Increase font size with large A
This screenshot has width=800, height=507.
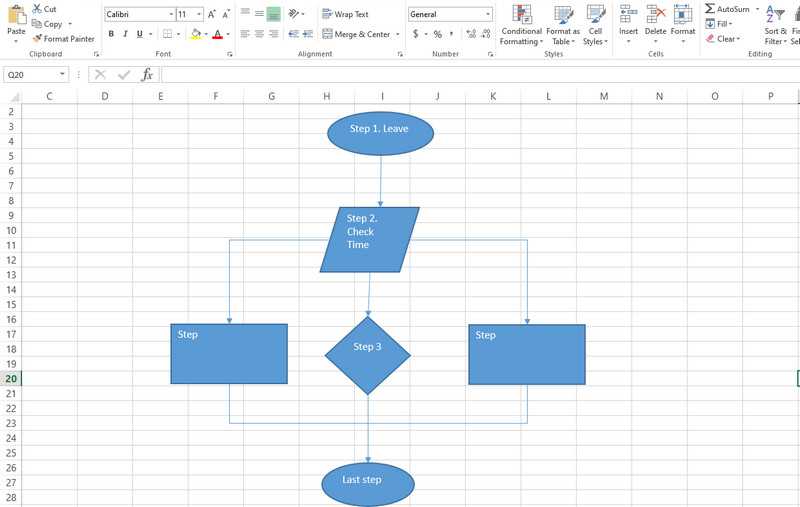click(x=212, y=14)
